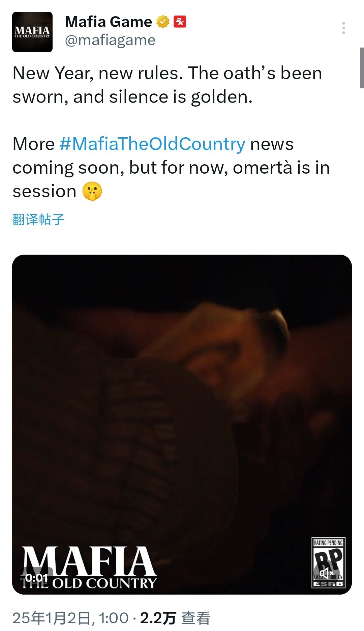Open the 25年1月2日 post timestamp

tap(70, 618)
